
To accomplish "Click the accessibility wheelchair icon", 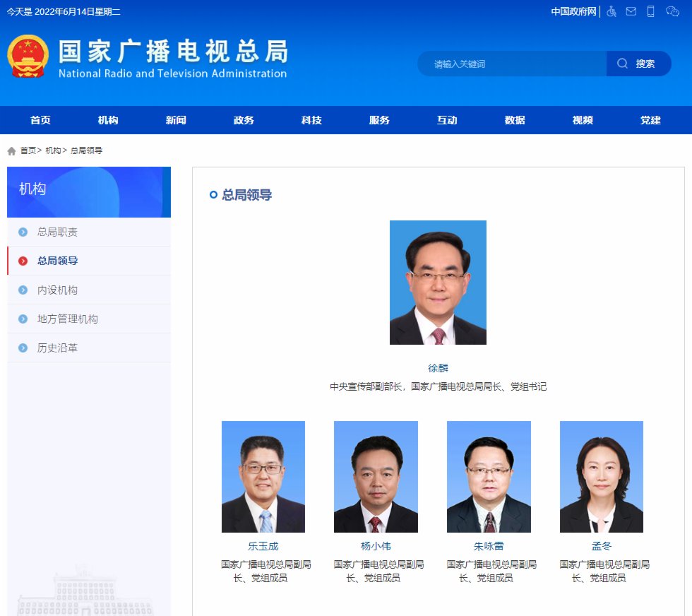I will [612, 11].
